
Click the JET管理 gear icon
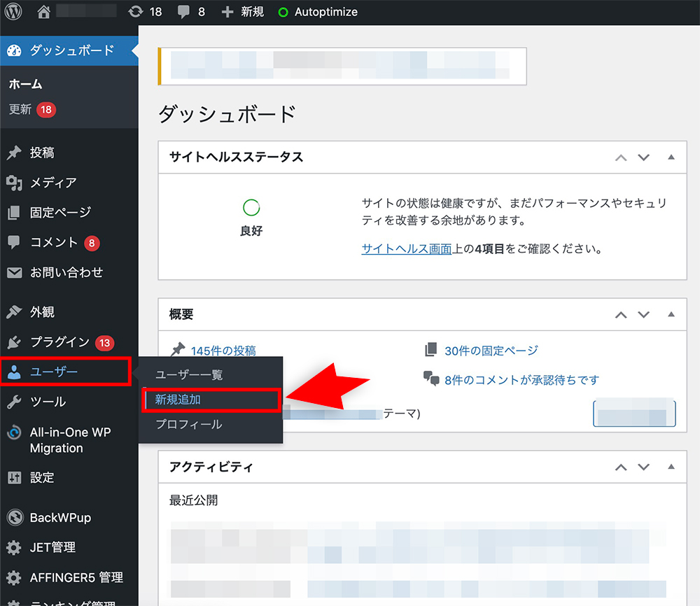coord(14,547)
